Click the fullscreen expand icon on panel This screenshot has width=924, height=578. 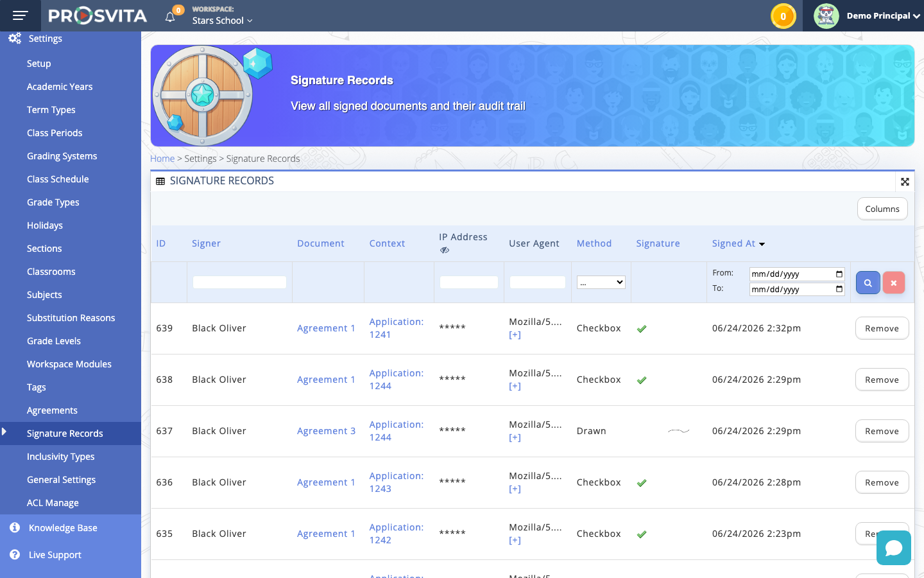905,182
